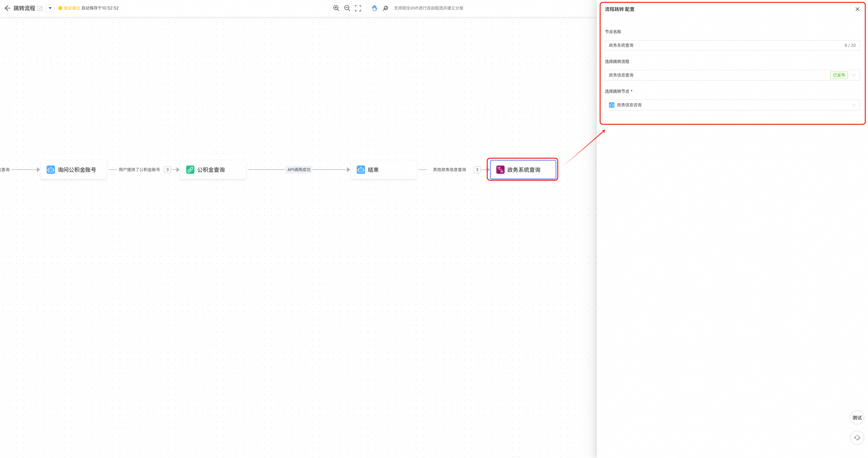
Task: Click the API调用成功 edge label
Action: [299, 170]
